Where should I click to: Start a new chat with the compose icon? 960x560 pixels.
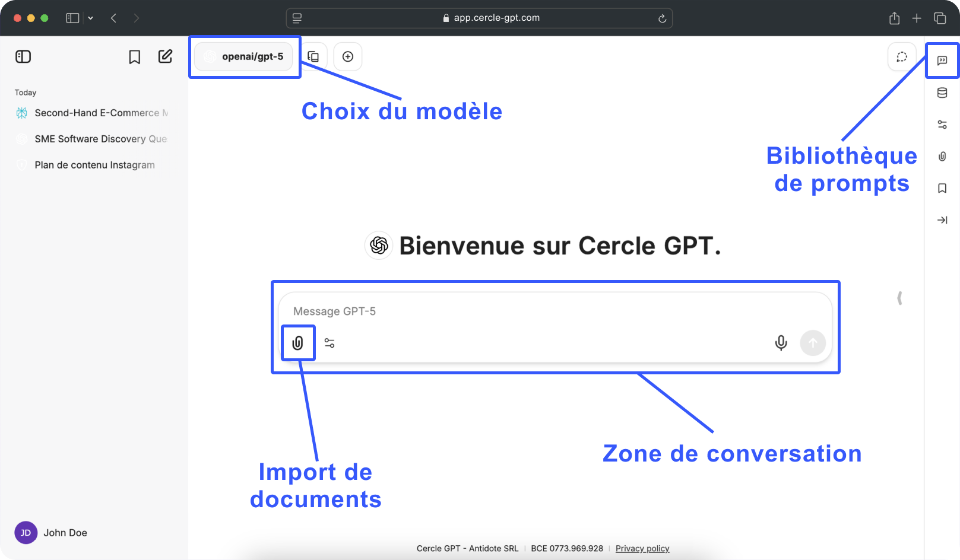tap(165, 56)
